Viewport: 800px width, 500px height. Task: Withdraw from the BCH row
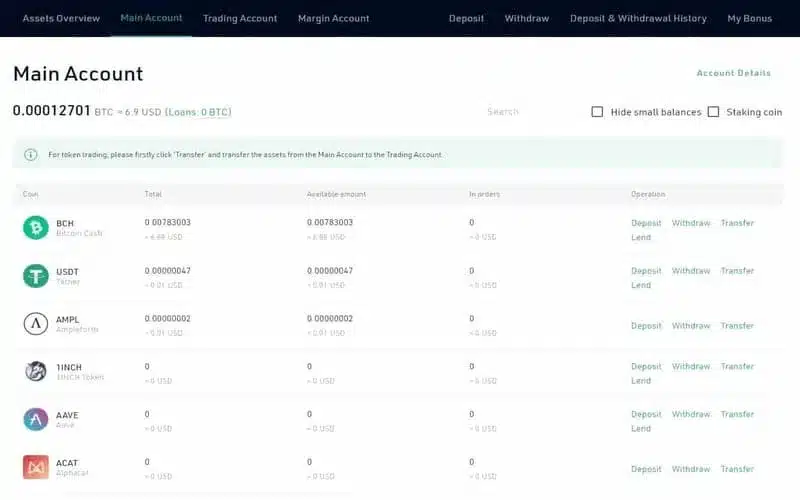click(691, 223)
